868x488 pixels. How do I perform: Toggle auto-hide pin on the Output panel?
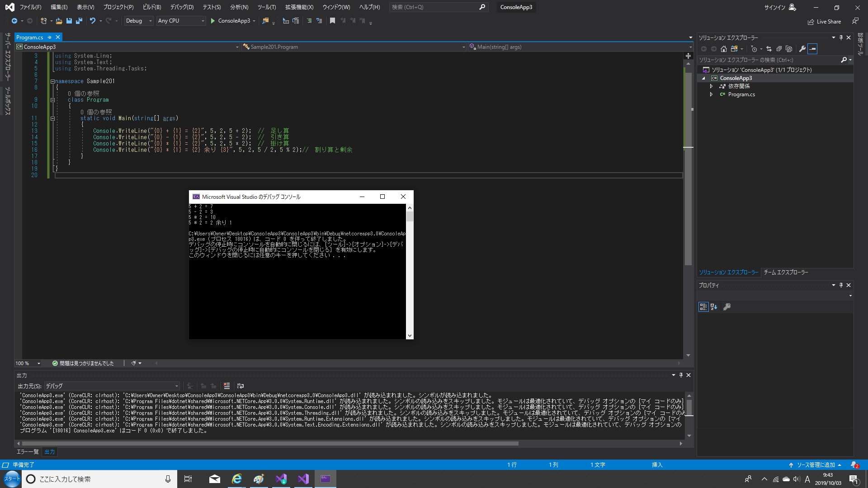click(x=681, y=375)
